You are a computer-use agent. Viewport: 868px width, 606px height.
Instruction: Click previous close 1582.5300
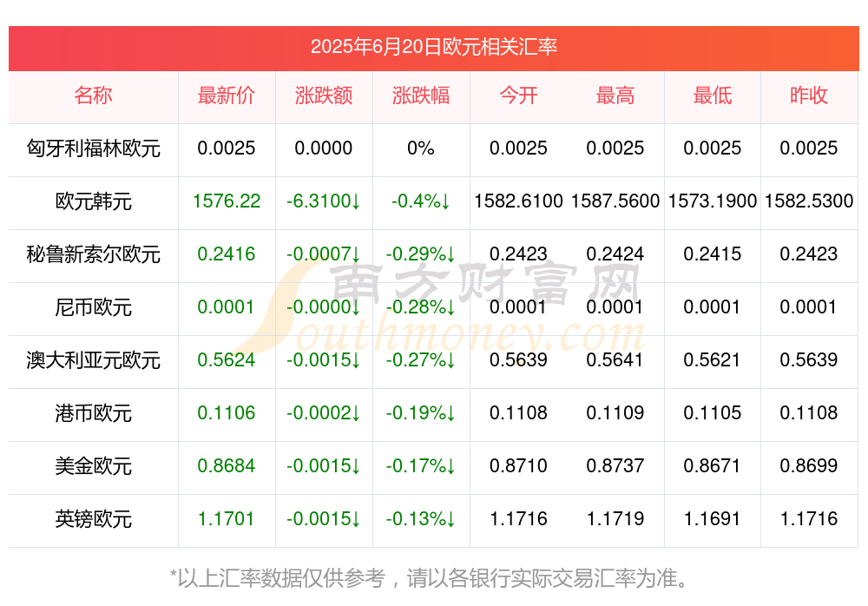809,201
